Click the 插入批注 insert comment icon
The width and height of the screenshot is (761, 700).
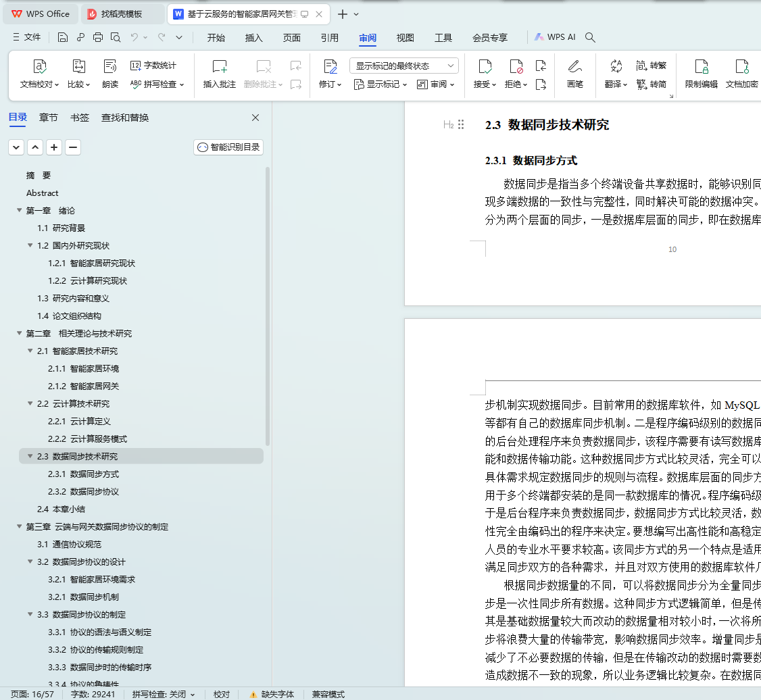[220, 66]
